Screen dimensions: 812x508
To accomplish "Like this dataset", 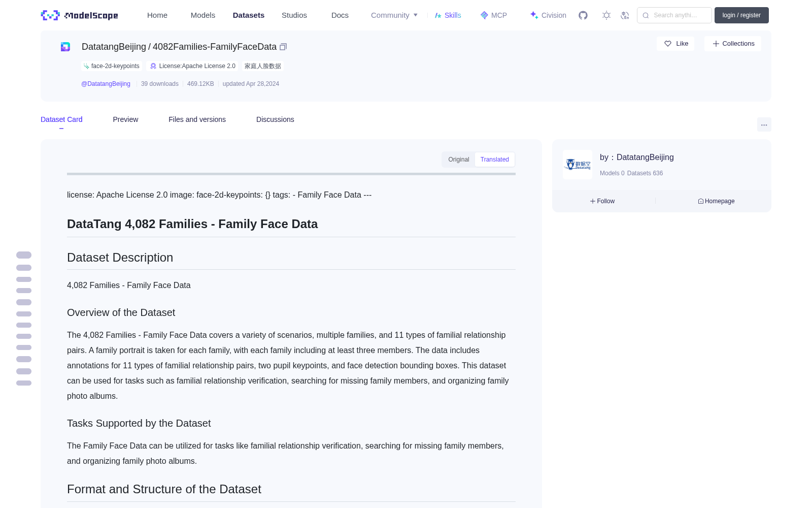I will click(675, 44).
